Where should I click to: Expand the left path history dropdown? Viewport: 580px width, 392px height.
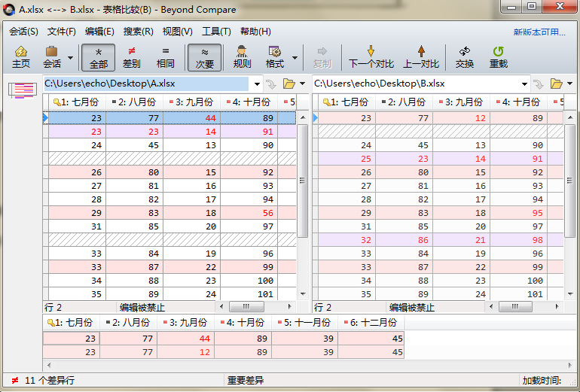click(x=257, y=84)
